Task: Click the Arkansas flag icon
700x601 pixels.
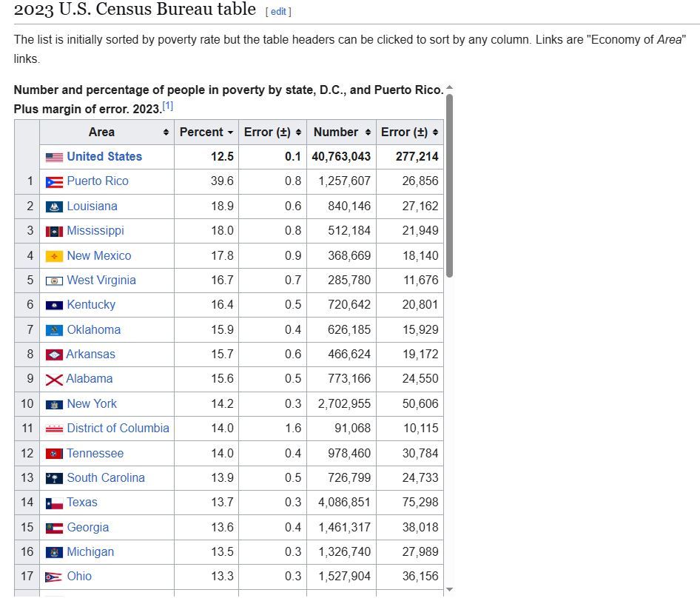Action: [54, 355]
